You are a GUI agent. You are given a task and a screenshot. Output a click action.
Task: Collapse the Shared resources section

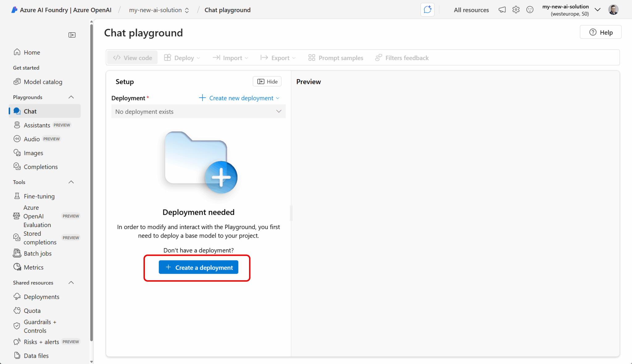click(71, 283)
